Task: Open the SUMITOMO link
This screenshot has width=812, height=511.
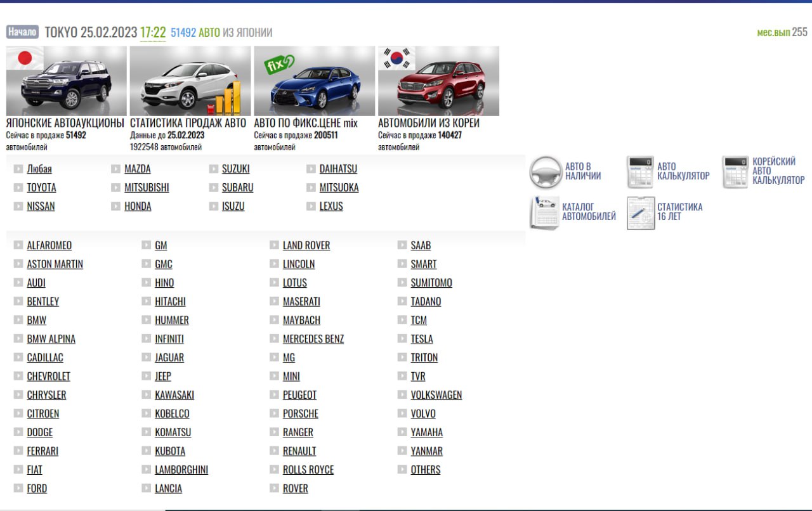Action: [x=431, y=283]
